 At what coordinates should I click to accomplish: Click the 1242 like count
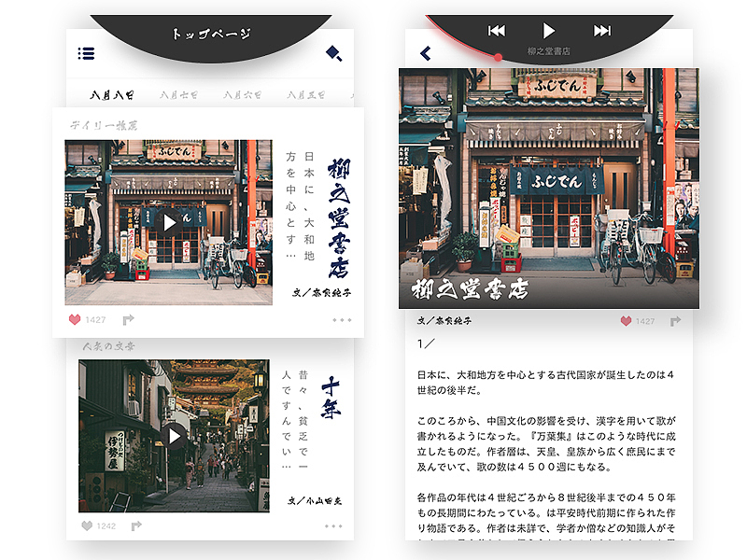pos(106,526)
